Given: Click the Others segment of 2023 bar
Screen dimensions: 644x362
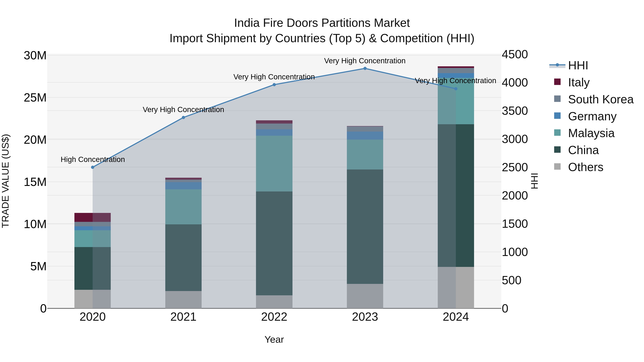Looking at the screenshot, I should click(365, 296).
